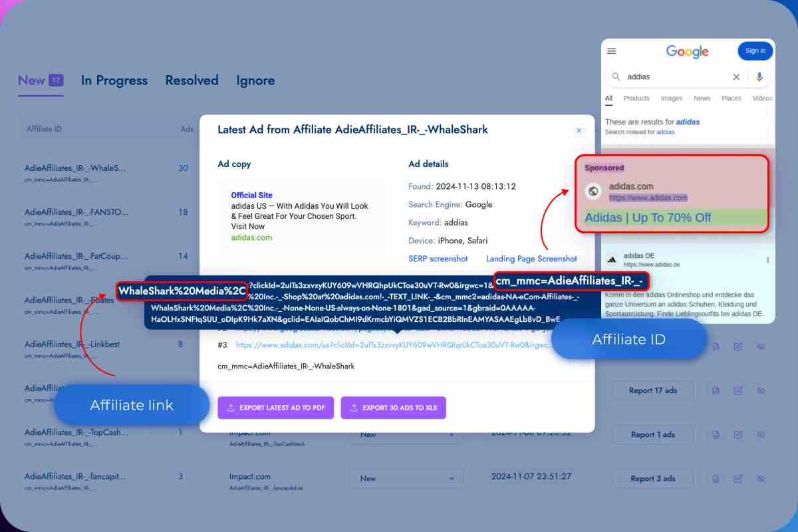The image size is (798, 532).
Task: Click the adidas DE favicon
Action: pyautogui.click(x=612, y=260)
